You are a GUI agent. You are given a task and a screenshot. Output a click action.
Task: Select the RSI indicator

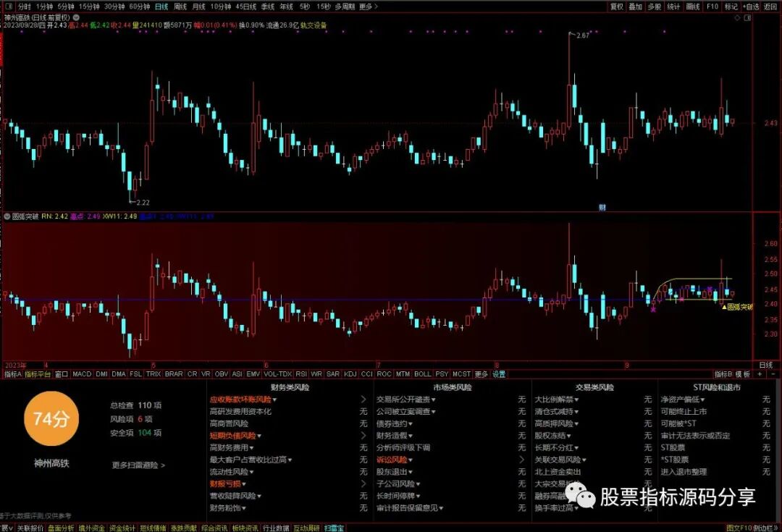pos(300,374)
